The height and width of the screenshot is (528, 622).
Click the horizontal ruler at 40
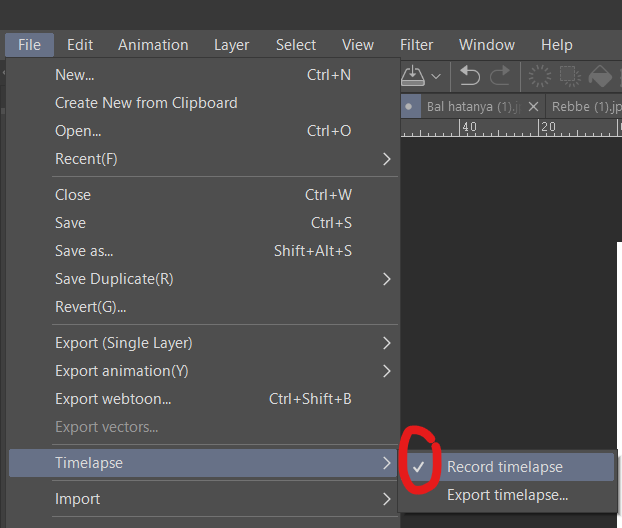[x=469, y=127]
